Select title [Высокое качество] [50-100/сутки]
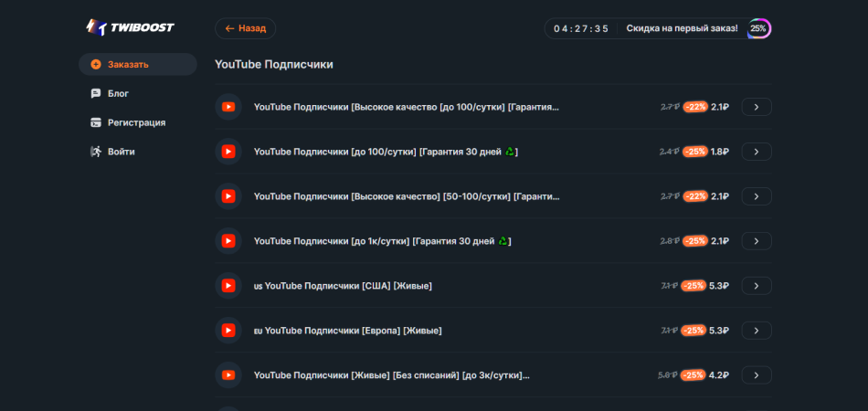Image resolution: width=868 pixels, height=411 pixels. point(407,196)
